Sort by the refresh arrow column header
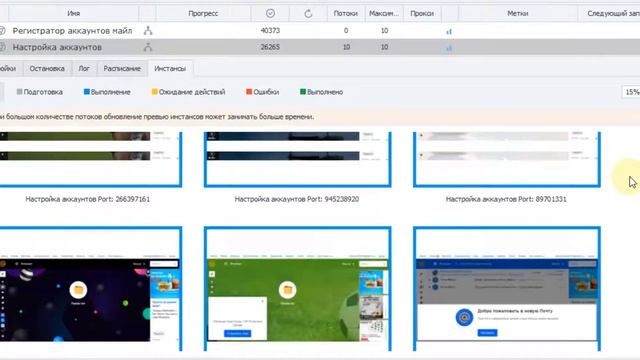Viewport: 640px width, 360px height. [x=308, y=13]
